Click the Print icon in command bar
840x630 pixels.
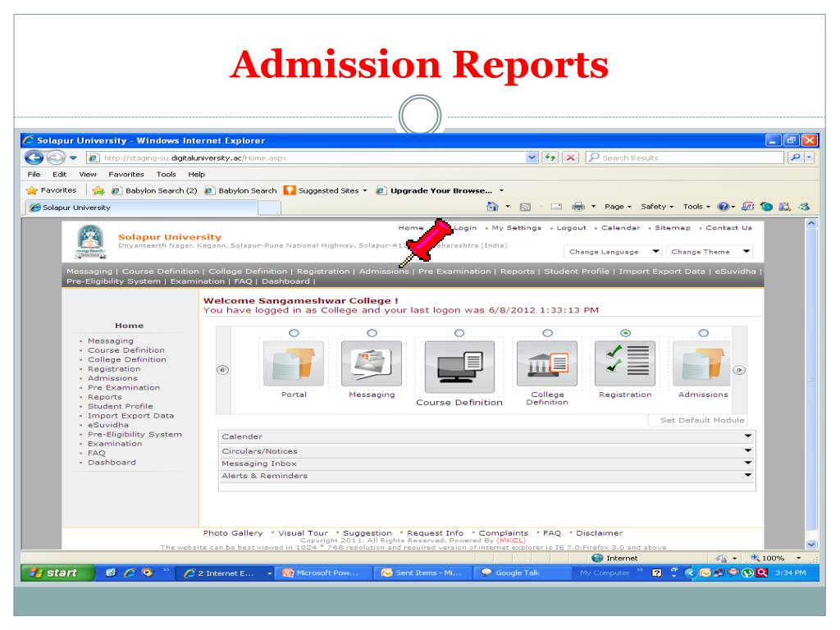pyautogui.click(x=578, y=207)
